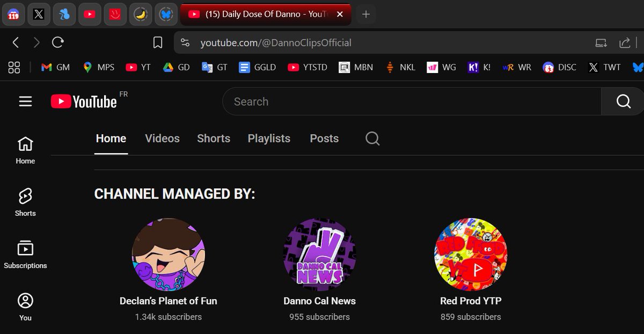Select the channel Posts tab
The image size is (644, 334).
324,139
